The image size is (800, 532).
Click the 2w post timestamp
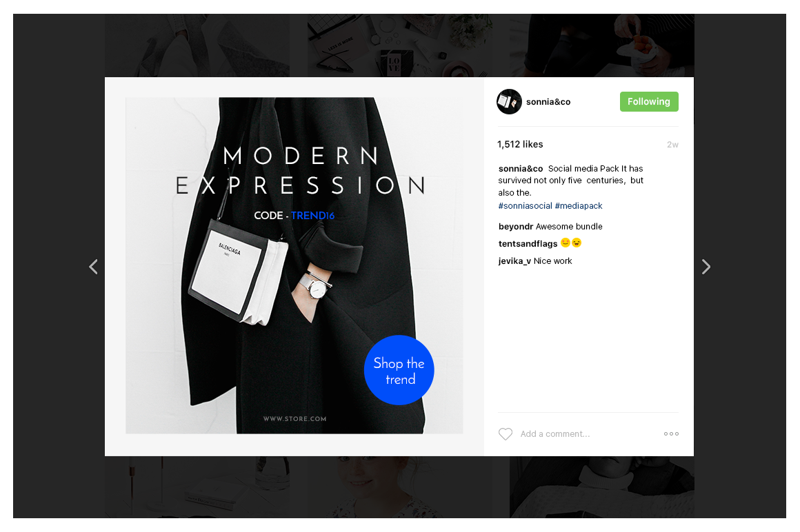coord(672,145)
